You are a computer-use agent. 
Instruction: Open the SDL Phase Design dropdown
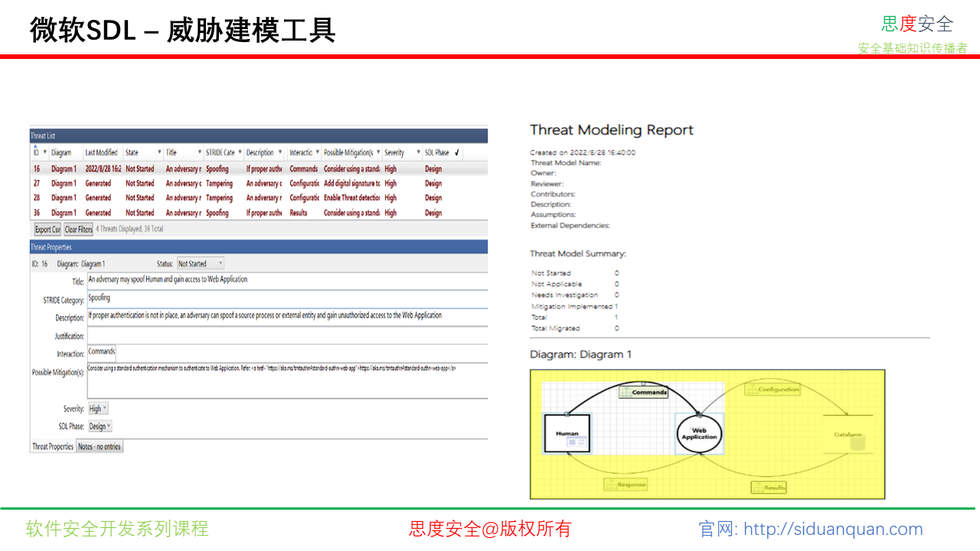(x=109, y=426)
